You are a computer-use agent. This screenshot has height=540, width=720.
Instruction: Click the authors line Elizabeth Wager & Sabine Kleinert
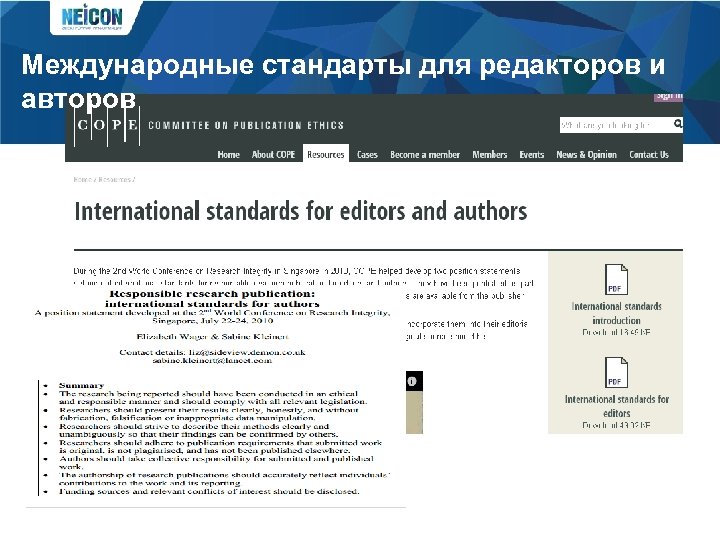(212, 337)
